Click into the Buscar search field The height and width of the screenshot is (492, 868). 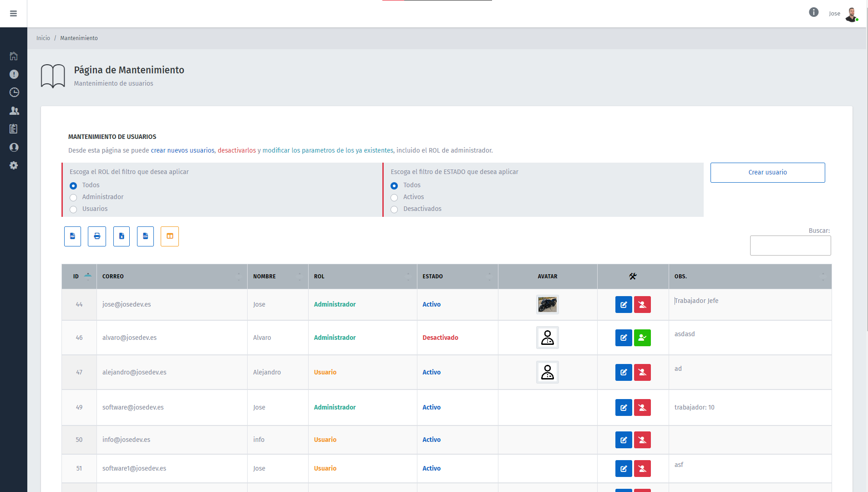coord(790,246)
